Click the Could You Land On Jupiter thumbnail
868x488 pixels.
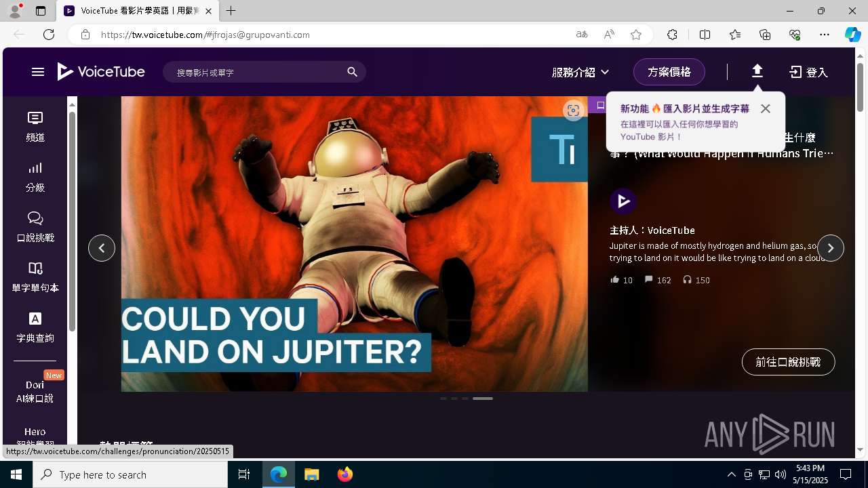tap(355, 244)
